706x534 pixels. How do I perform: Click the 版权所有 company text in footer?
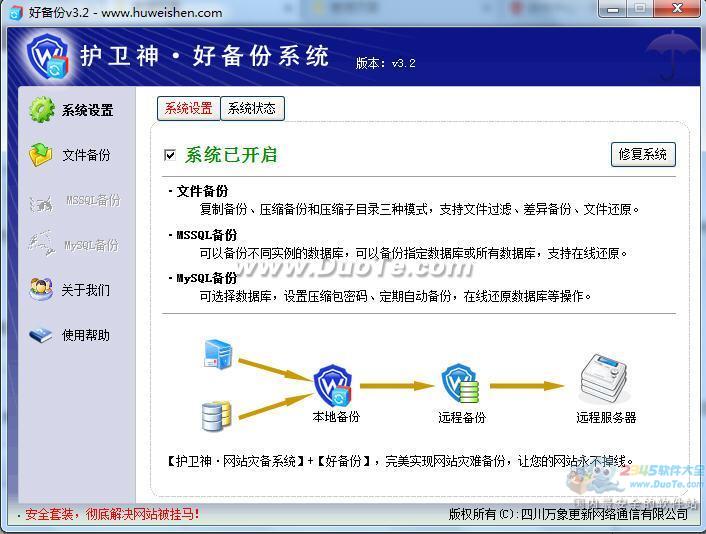568,514
